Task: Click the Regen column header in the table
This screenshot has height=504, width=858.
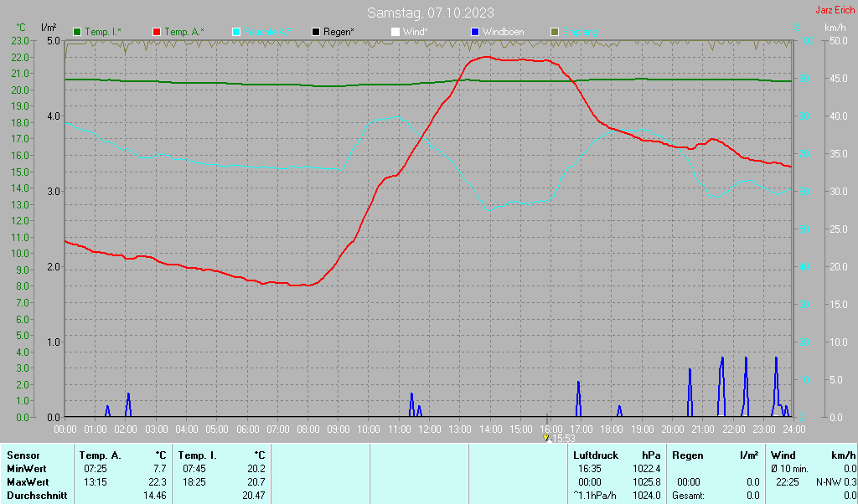Action: [x=687, y=455]
